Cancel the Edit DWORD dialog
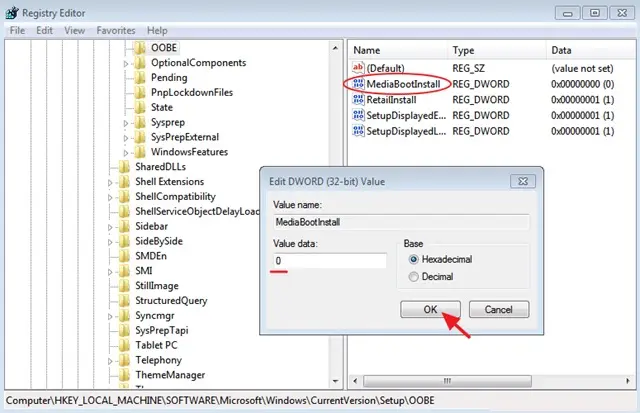The height and width of the screenshot is (413, 640). coord(499,309)
